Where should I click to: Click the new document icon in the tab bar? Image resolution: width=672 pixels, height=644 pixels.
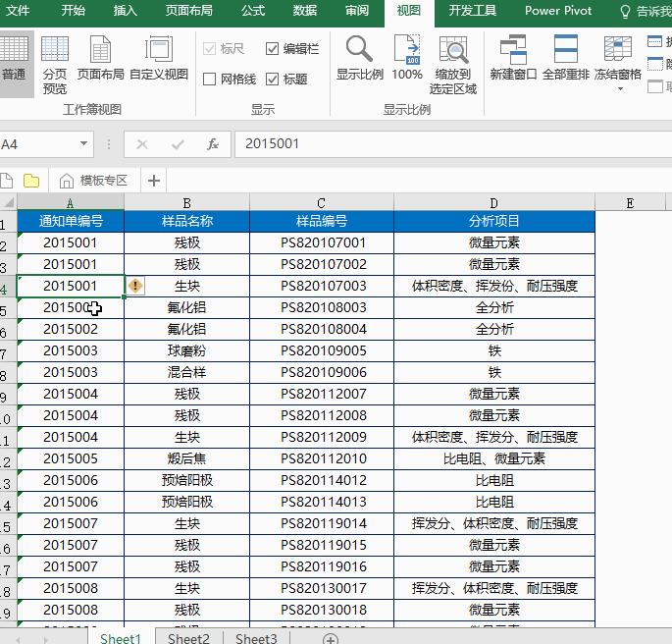coord(6,181)
